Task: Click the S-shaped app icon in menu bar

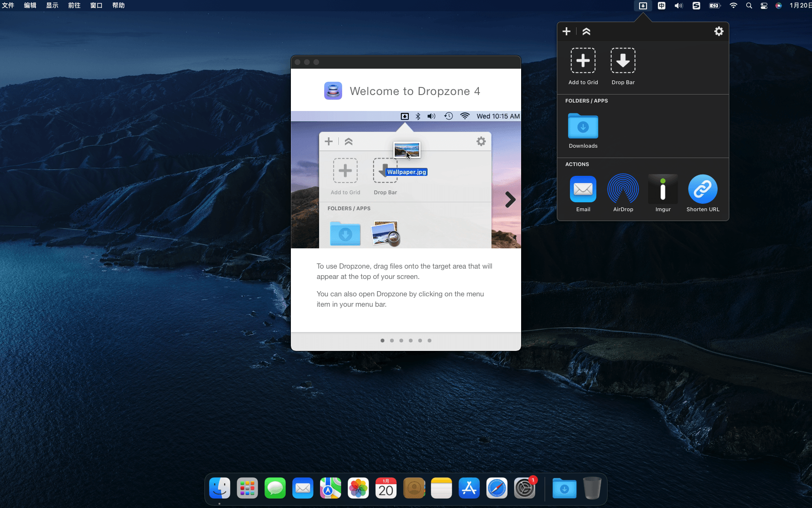Action: coord(696,6)
